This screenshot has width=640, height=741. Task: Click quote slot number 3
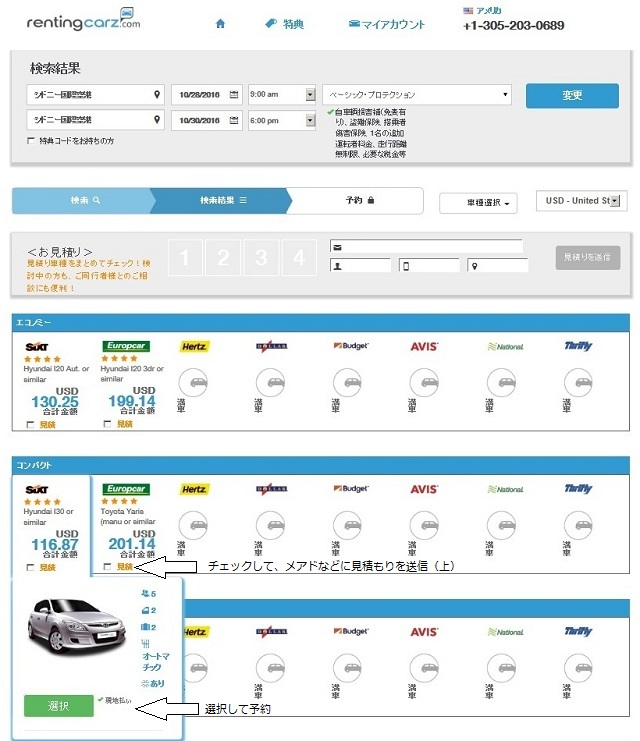261,258
